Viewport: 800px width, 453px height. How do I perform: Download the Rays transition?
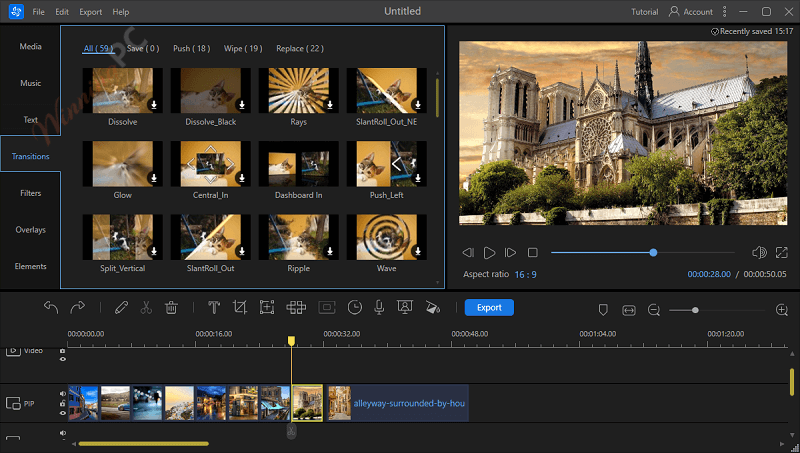tap(330, 105)
